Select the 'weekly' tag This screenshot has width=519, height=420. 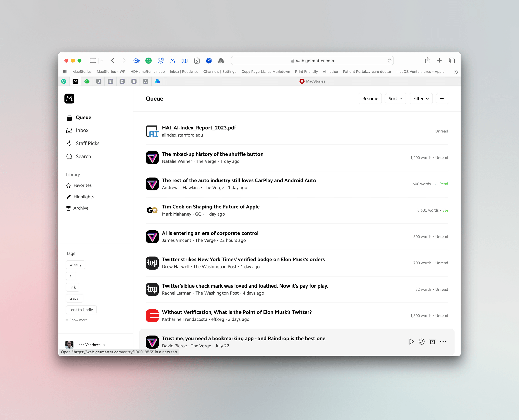coord(76,264)
